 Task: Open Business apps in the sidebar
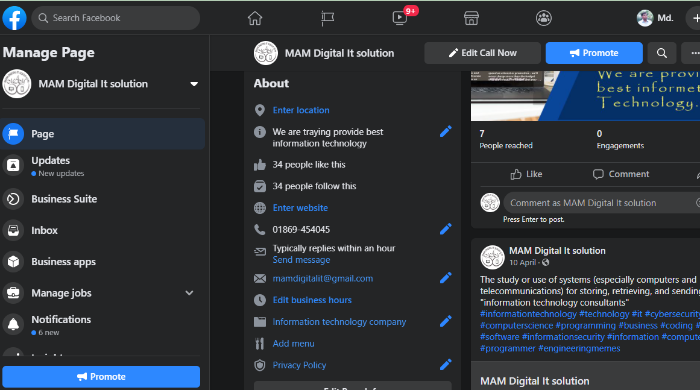[103, 261]
